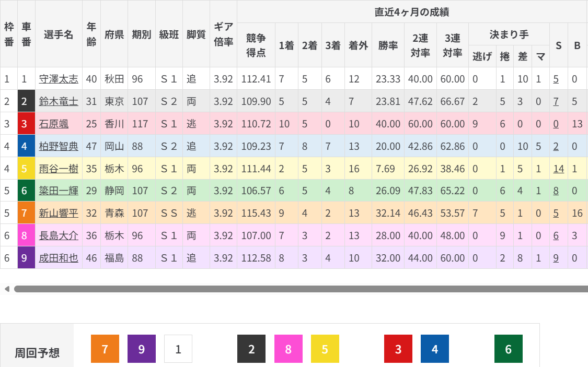Open rider 成田和也 profile link
The width and height of the screenshot is (588, 367).
point(59,258)
